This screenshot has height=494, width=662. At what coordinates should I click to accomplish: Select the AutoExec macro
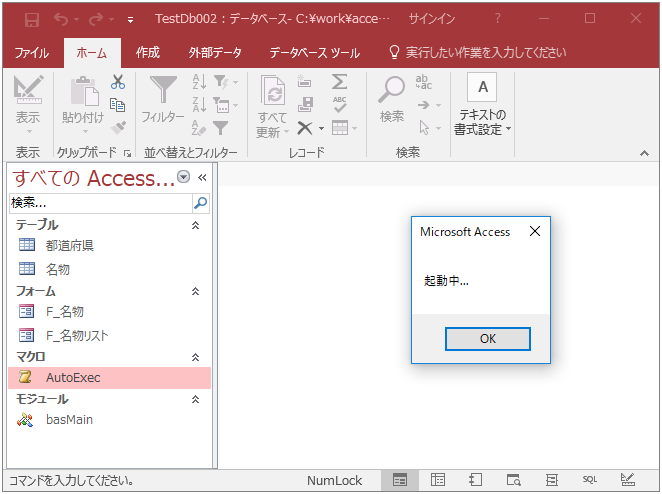click(x=109, y=377)
